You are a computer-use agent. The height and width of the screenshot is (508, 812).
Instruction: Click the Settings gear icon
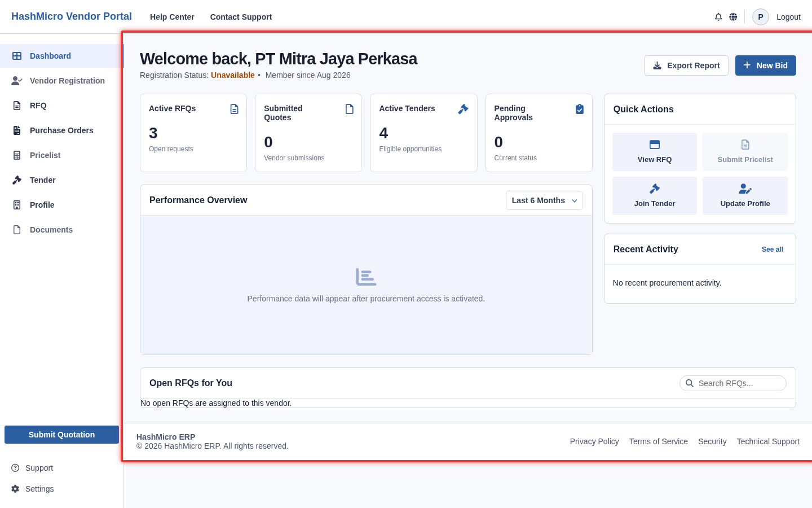(15, 489)
